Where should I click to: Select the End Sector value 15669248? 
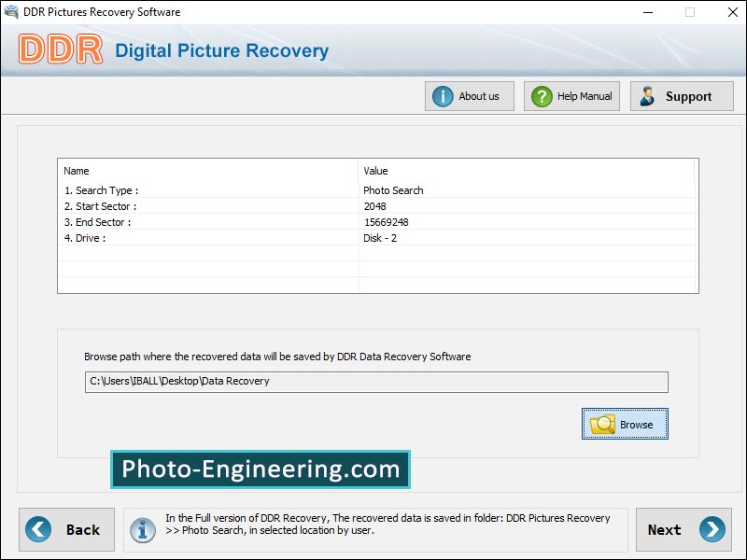(x=389, y=222)
